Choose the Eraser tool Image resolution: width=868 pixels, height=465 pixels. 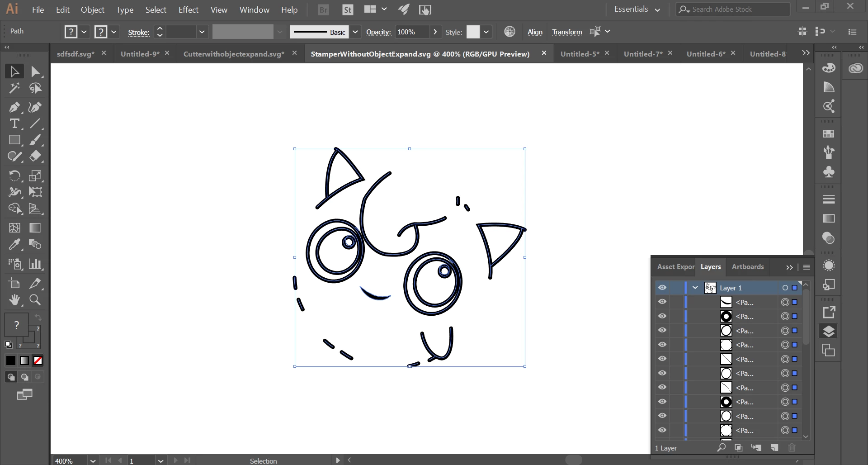point(35,157)
